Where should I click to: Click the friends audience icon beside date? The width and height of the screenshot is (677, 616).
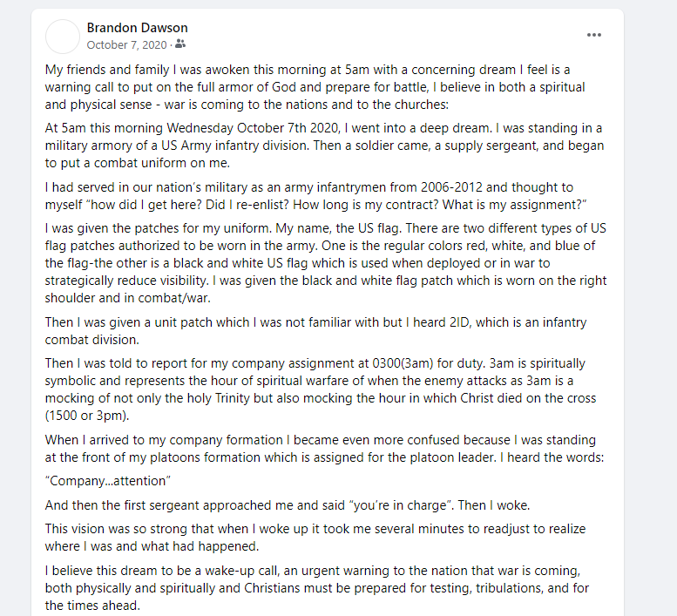(180, 44)
